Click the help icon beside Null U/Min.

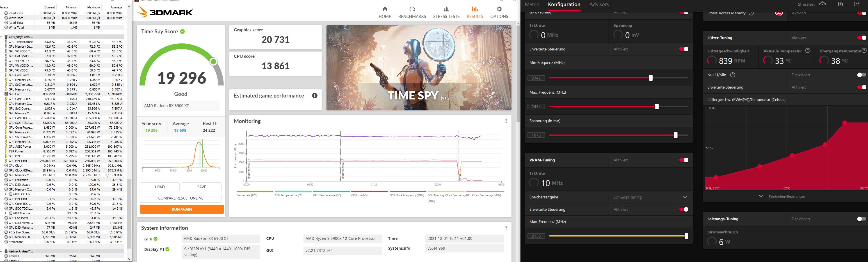click(x=732, y=75)
